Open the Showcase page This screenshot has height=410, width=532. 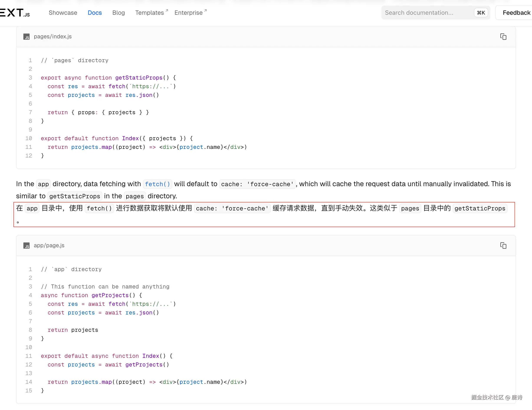point(63,13)
